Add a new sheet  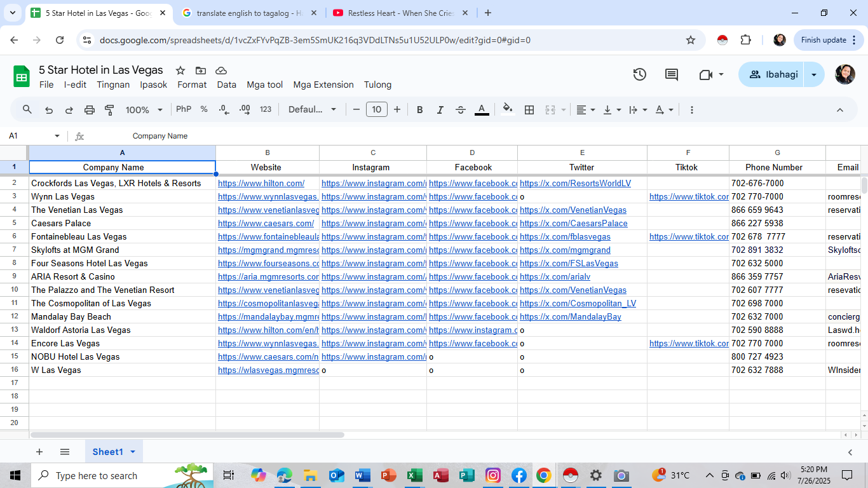coord(39,452)
